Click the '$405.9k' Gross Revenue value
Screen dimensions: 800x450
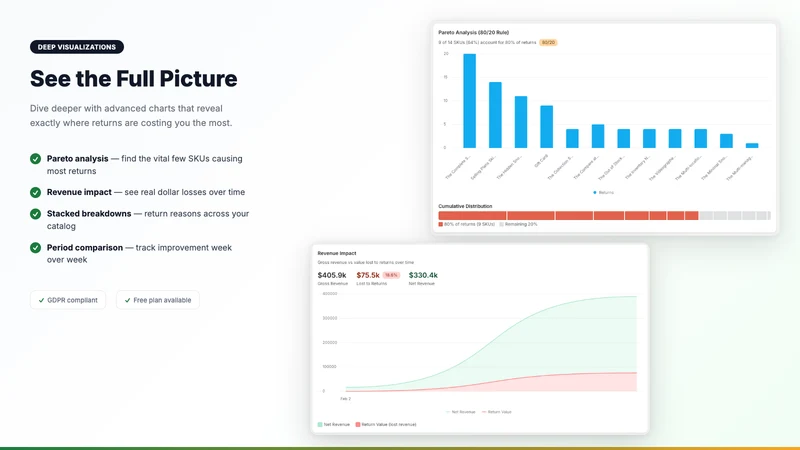[332, 275]
